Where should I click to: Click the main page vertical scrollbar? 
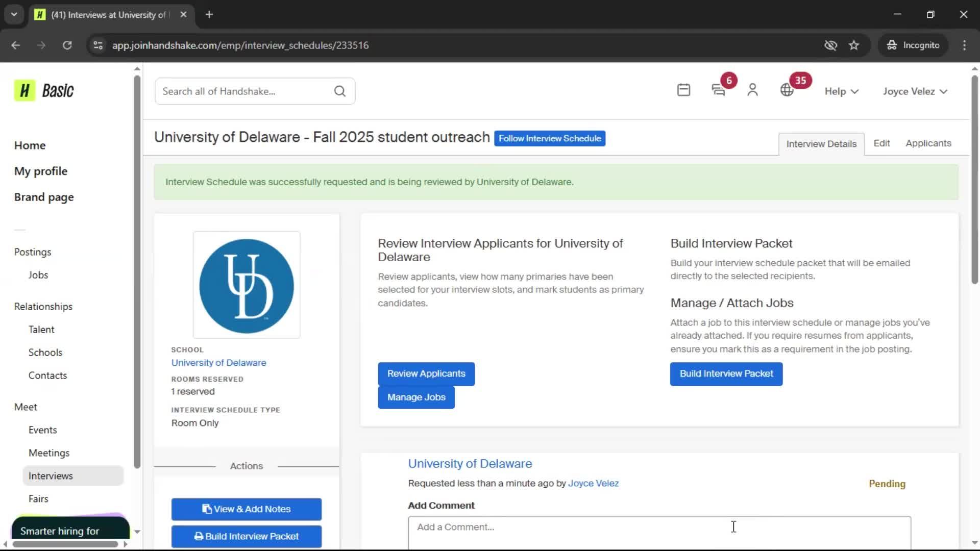(x=974, y=180)
